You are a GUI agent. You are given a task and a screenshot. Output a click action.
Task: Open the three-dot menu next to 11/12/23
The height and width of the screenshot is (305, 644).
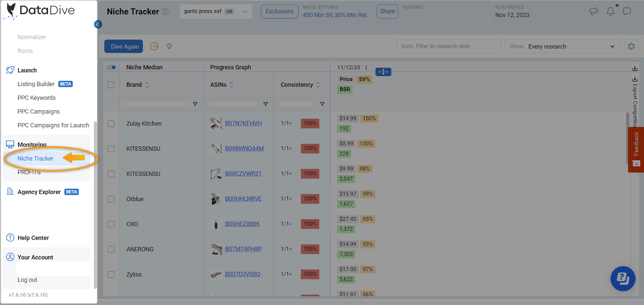click(x=366, y=68)
